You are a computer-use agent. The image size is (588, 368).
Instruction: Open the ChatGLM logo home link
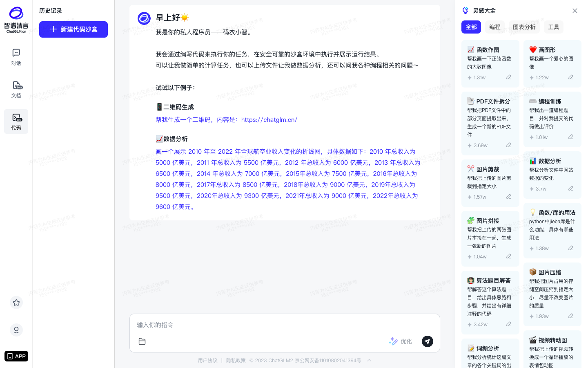[16, 20]
